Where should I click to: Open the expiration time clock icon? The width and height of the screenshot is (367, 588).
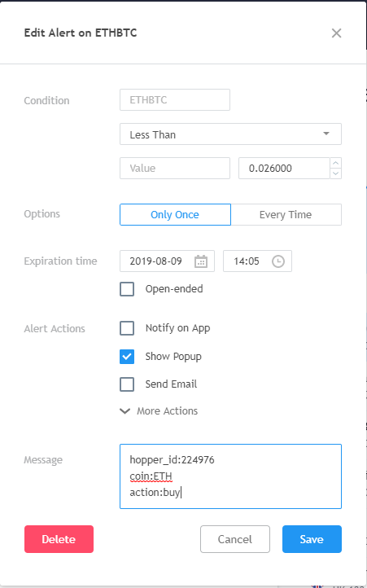[x=278, y=261]
